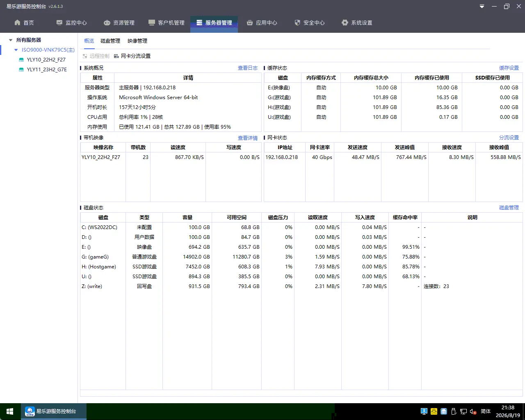Click the blue monitor tray icon
Viewport: 525px width, 420px height.
pyautogui.click(x=424, y=411)
